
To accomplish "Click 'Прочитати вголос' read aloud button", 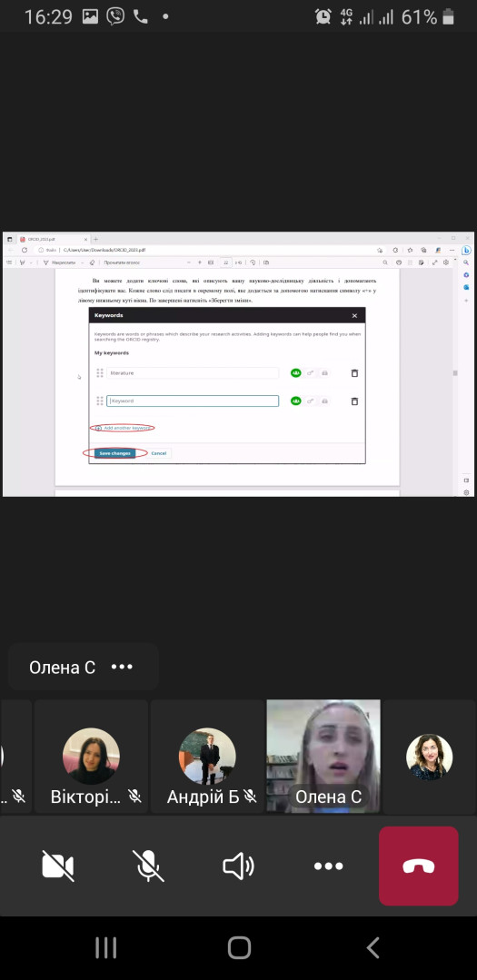I will [x=123, y=262].
